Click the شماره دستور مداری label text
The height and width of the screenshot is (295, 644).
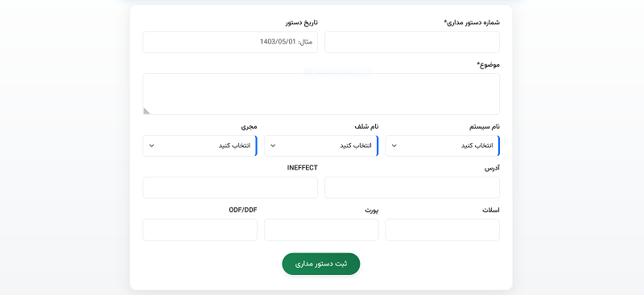click(x=472, y=23)
